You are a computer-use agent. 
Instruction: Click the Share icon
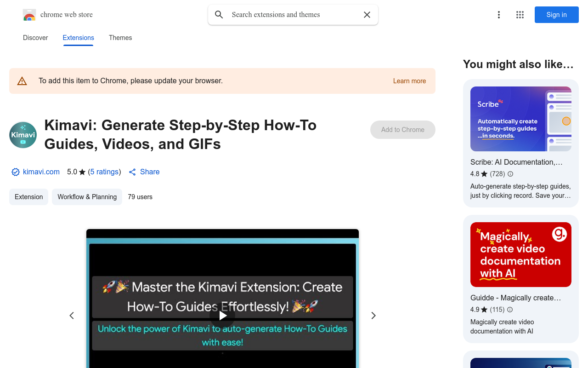(x=132, y=172)
